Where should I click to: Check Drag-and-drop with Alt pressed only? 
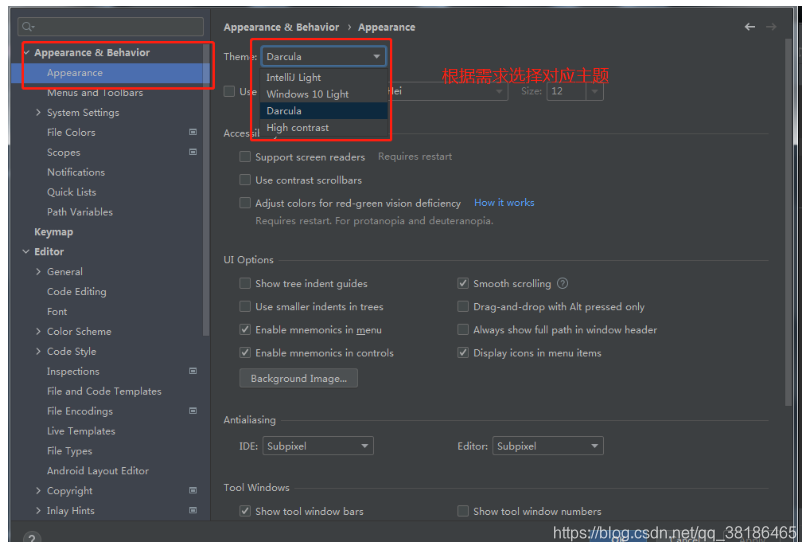click(x=463, y=306)
